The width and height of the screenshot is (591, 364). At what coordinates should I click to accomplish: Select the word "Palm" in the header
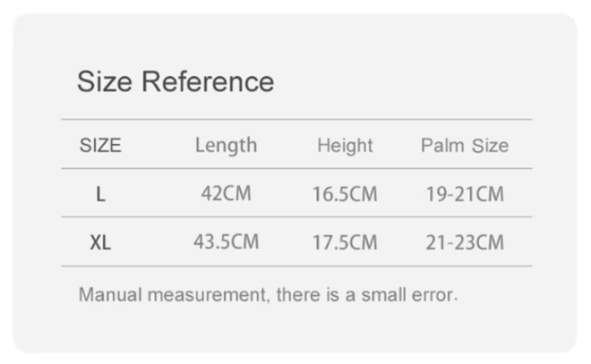[x=442, y=146]
